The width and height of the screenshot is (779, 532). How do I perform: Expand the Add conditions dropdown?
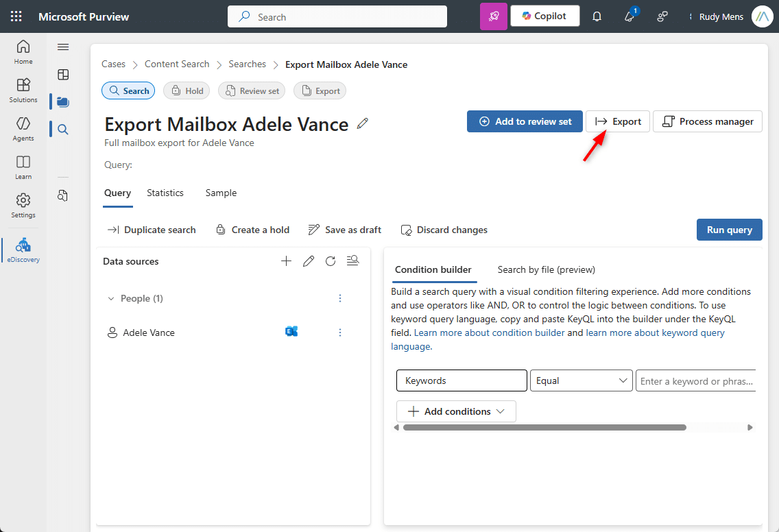click(x=457, y=411)
